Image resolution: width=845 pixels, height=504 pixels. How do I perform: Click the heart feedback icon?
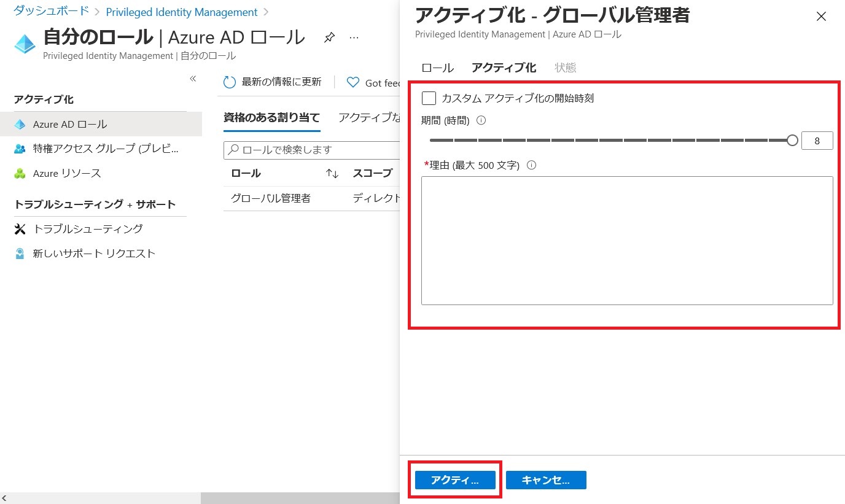(353, 82)
